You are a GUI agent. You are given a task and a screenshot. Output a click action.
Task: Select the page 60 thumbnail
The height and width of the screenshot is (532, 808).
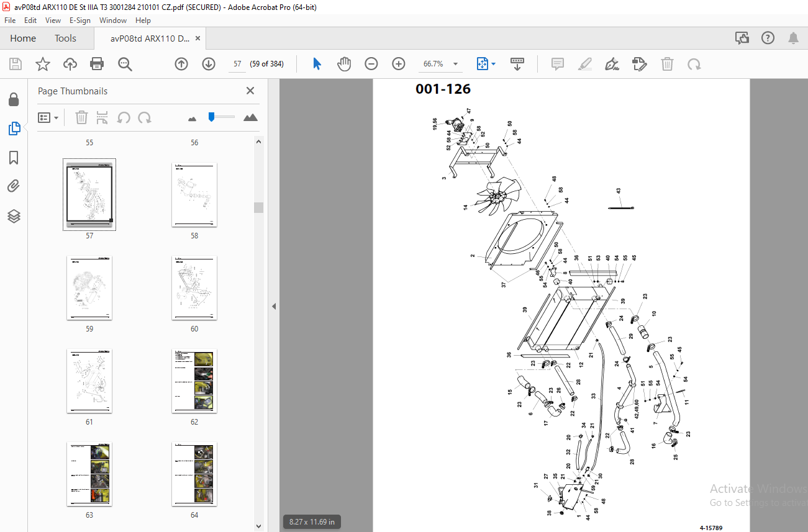click(x=194, y=288)
